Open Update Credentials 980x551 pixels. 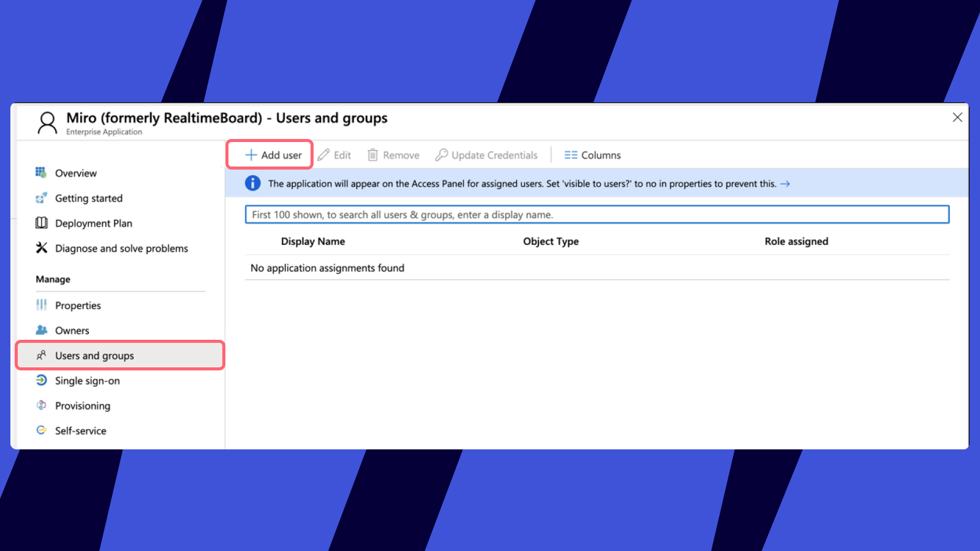[486, 154]
